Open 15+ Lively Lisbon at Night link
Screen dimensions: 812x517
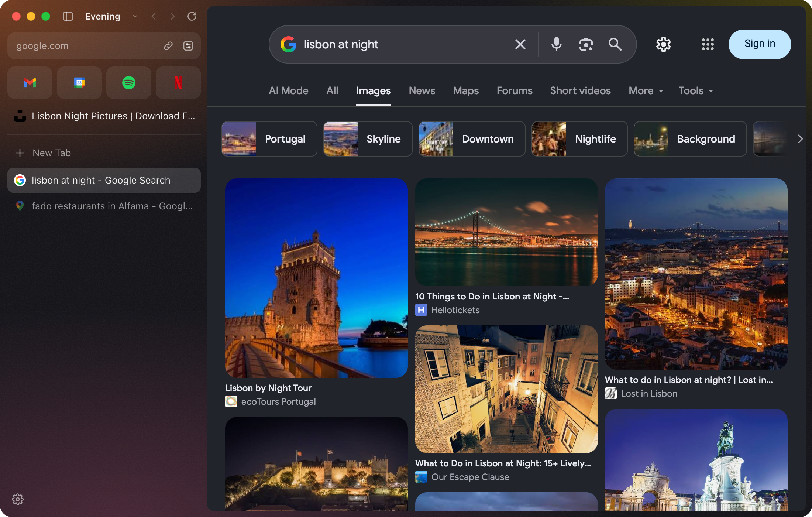point(503,463)
